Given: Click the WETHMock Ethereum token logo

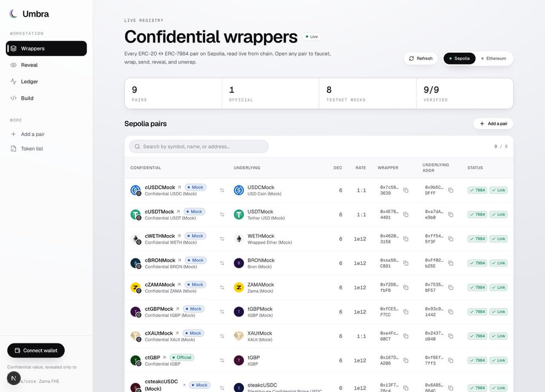Looking at the screenshot, I should point(239,239).
